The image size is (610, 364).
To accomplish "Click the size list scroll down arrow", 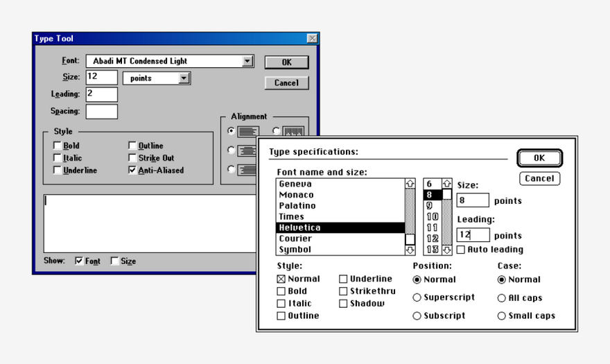I will coord(446,250).
